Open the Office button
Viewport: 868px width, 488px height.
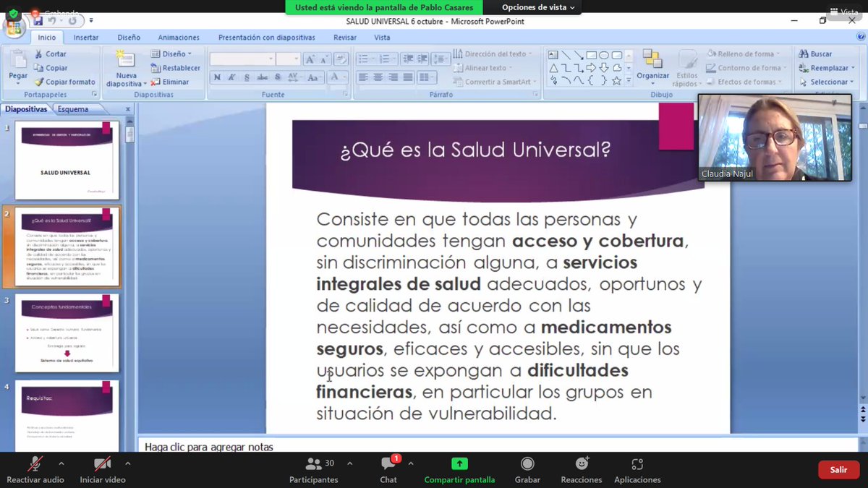tap(14, 28)
